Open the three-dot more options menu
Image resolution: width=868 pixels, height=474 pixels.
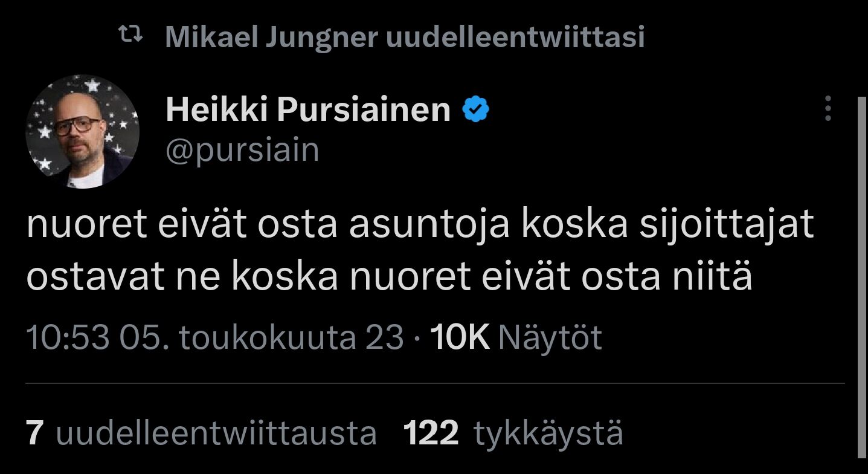(828, 109)
